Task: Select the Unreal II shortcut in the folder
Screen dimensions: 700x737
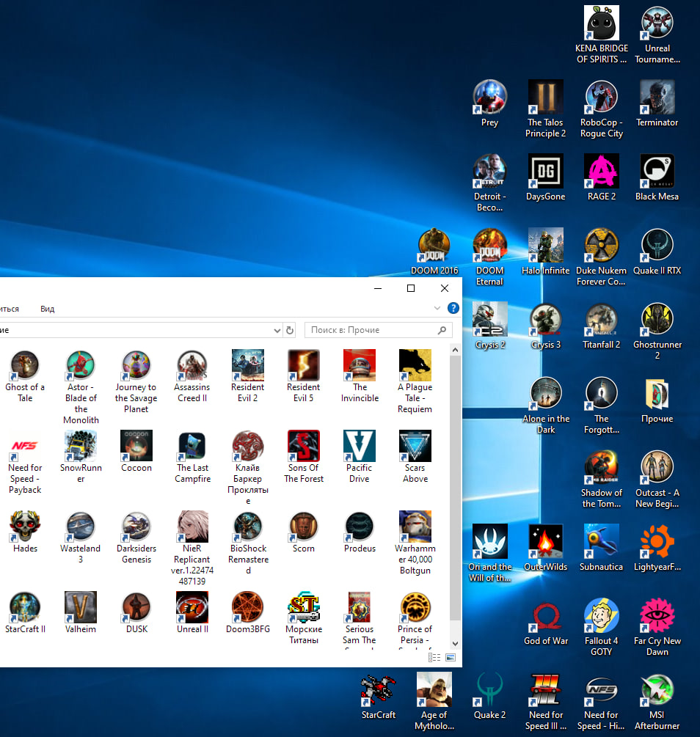Action: click(x=192, y=607)
